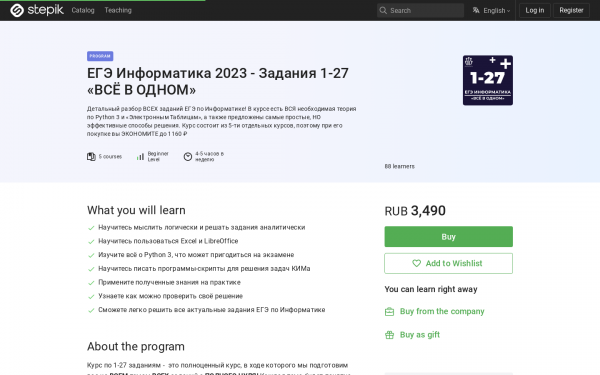
Task: Click the Beginner Level bars icon
Action: coord(140,157)
